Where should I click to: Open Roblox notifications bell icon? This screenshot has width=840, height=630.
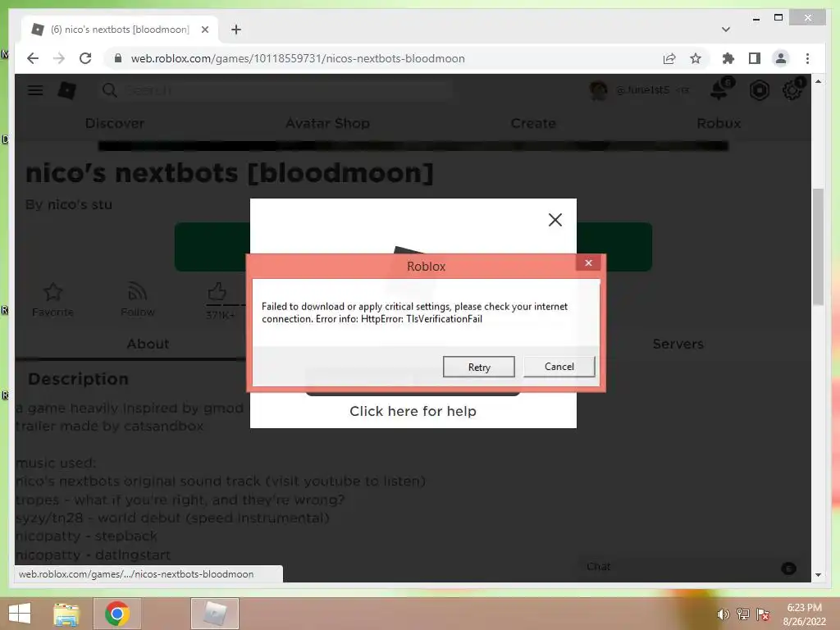pyautogui.click(x=719, y=90)
